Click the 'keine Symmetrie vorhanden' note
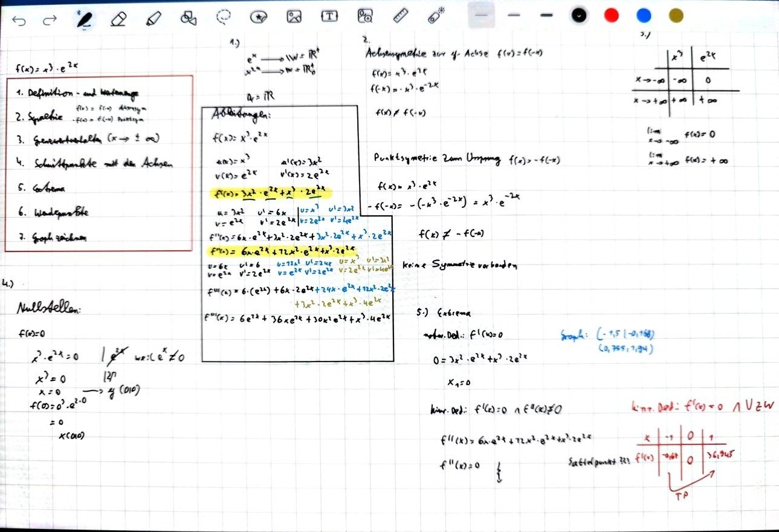Viewport: 779px width, 532px height. pos(460,266)
